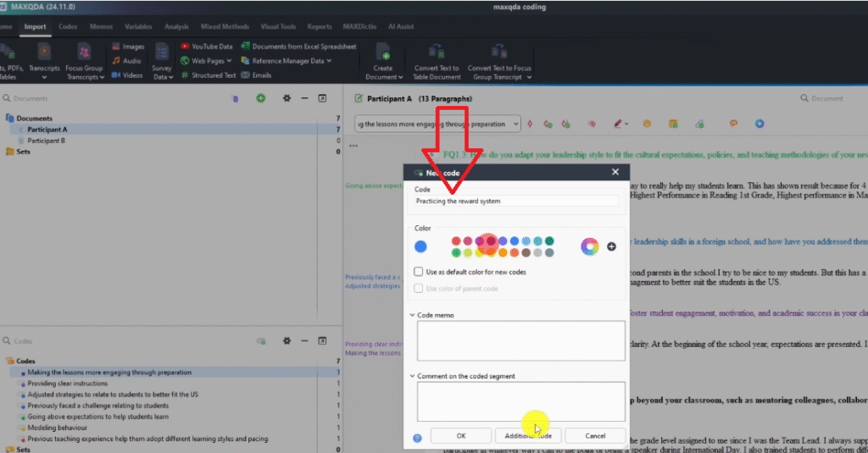Image resolution: width=868 pixels, height=453 pixels.
Task: Collapse the Code memo section
Action: [412, 315]
